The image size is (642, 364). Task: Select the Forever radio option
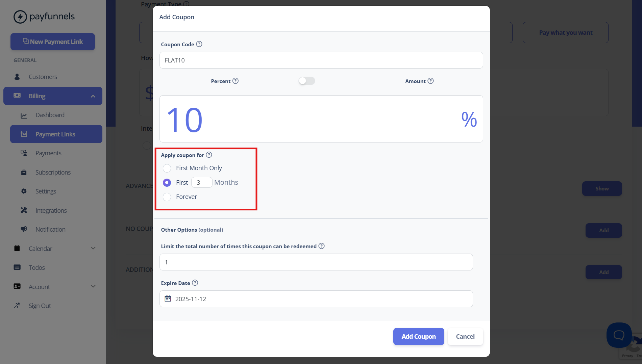click(167, 197)
